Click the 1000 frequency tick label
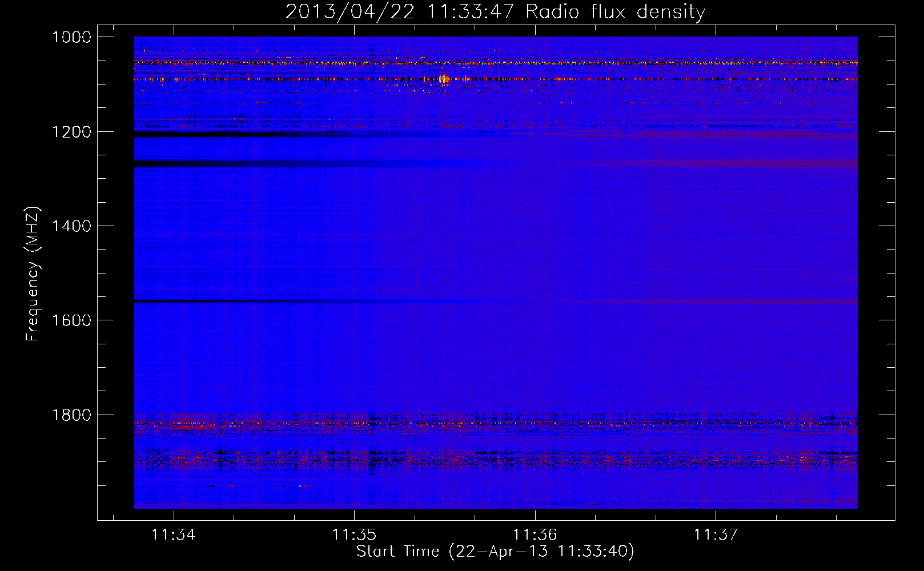This screenshot has height=571, width=924. pyautogui.click(x=72, y=37)
